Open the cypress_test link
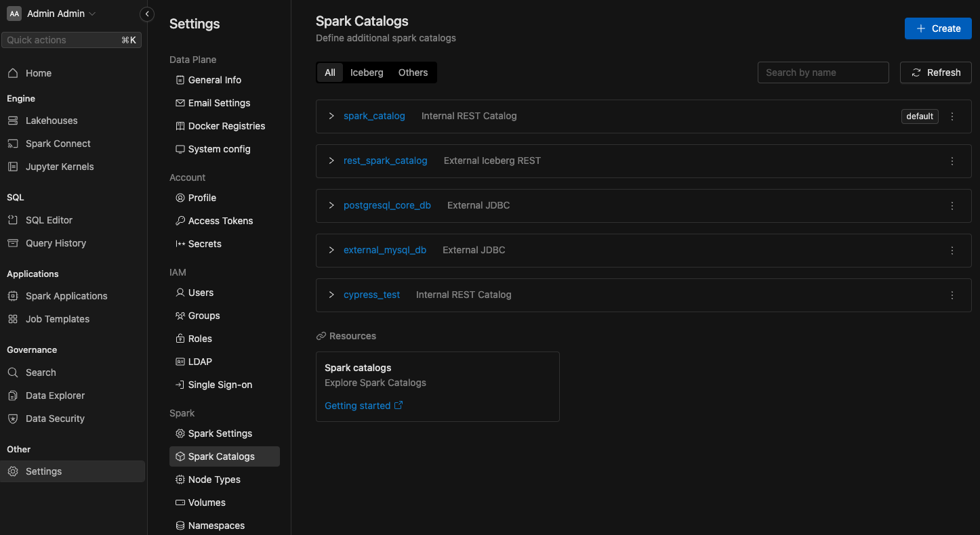The width and height of the screenshot is (980, 535). (x=371, y=295)
